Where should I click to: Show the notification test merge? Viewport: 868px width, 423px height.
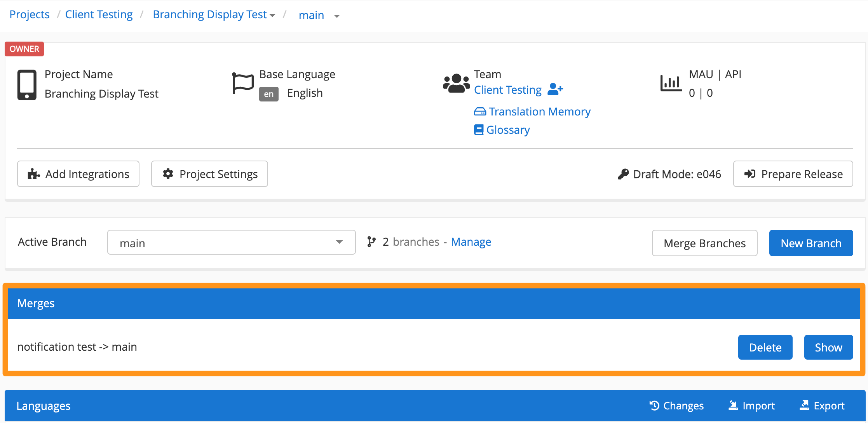pyautogui.click(x=828, y=347)
